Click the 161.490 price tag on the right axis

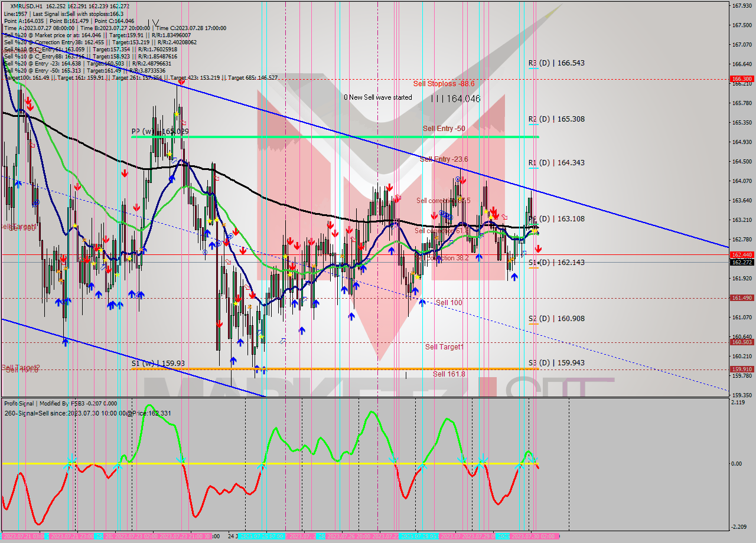(x=741, y=298)
